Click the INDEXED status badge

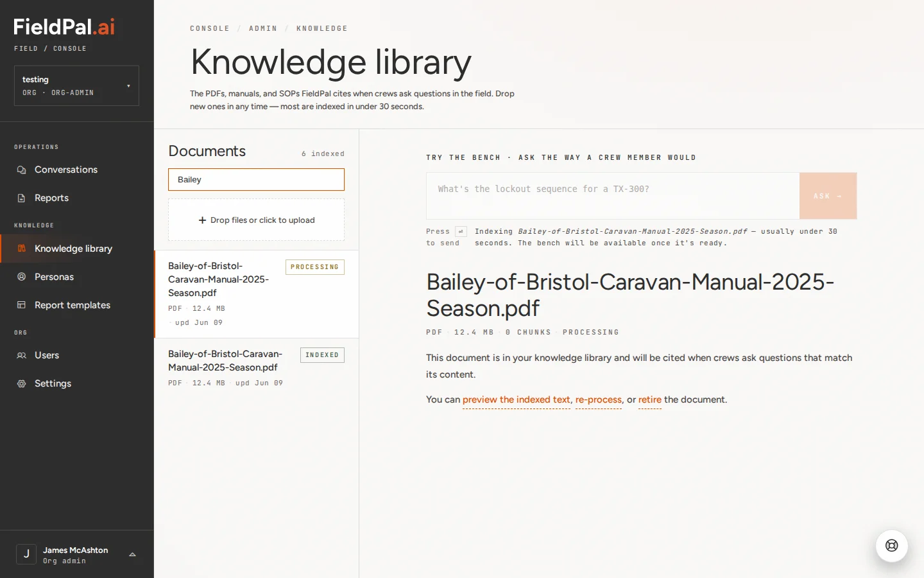pos(322,355)
